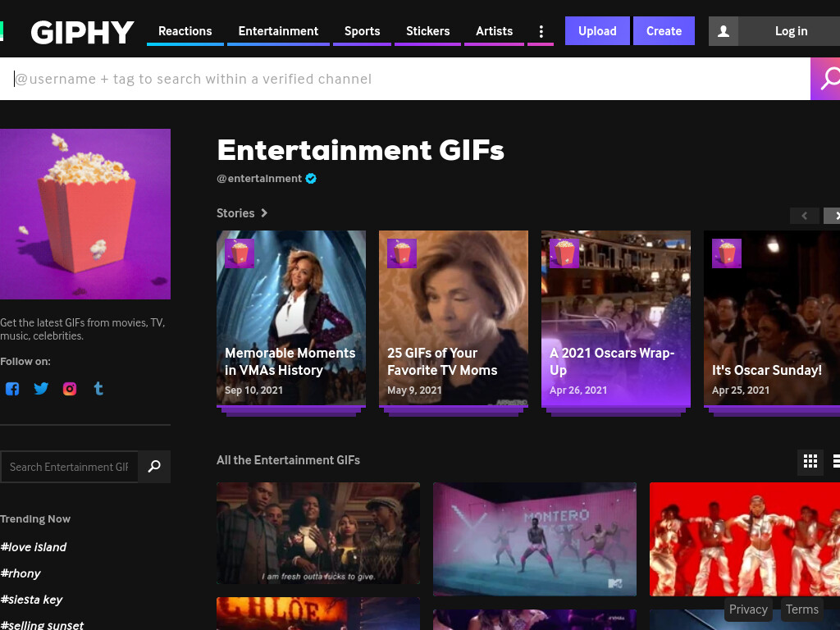
Task: Click the magenta search magnifier button
Action: [x=825, y=79]
